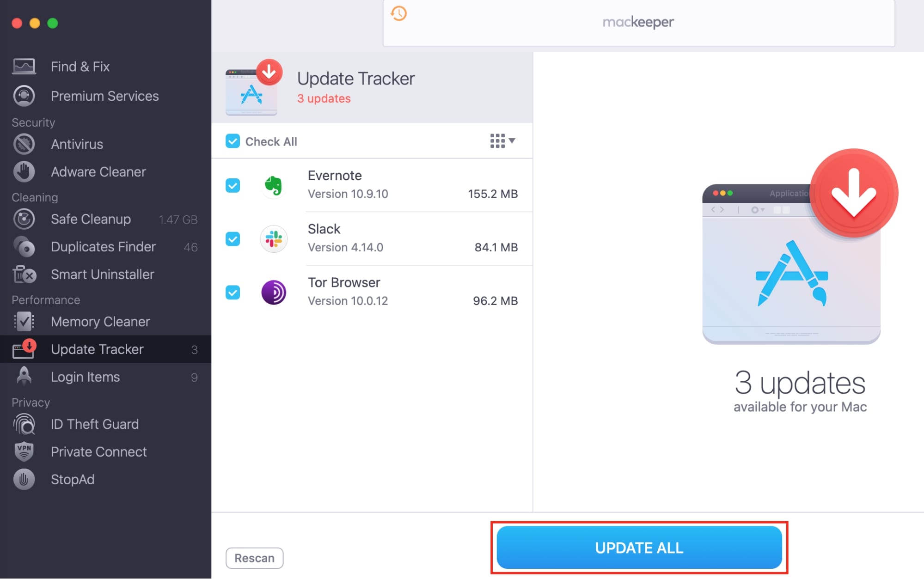Select ID Theft Guard privacy tool
The height and width of the screenshot is (579, 924).
pyautogui.click(x=93, y=423)
